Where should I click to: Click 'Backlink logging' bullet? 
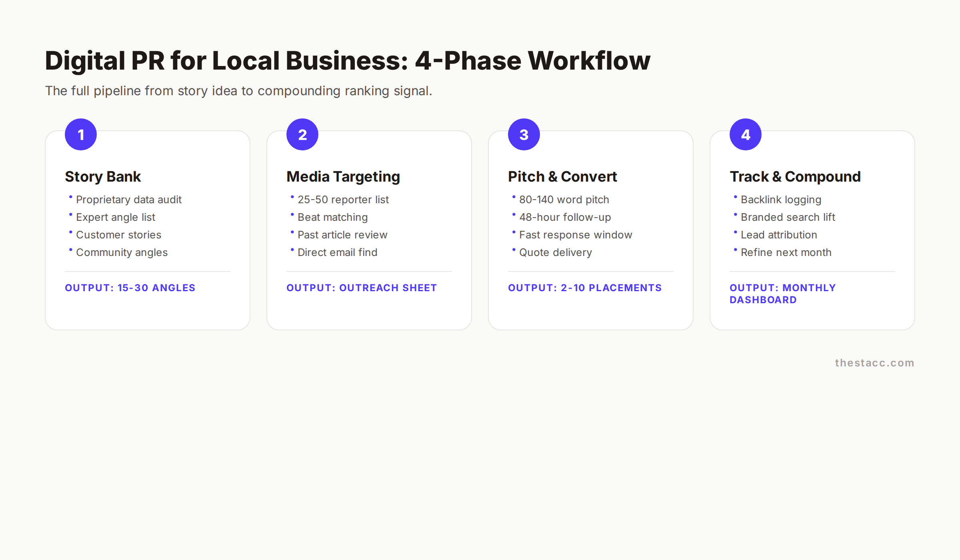coord(781,200)
